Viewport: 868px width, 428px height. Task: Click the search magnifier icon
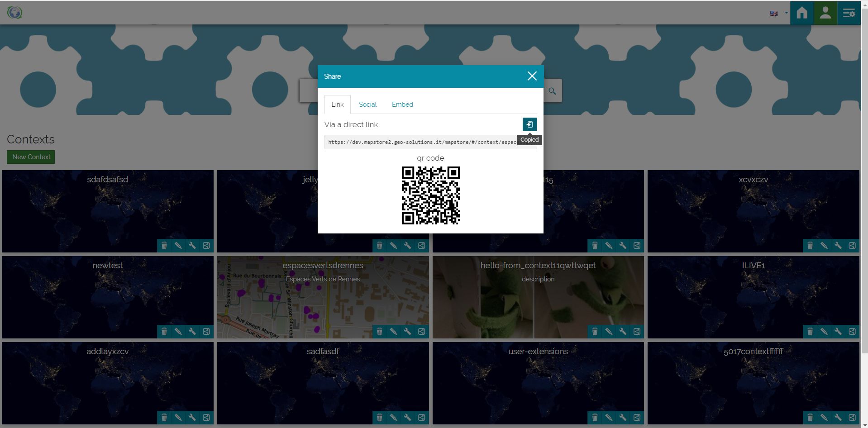point(552,91)
